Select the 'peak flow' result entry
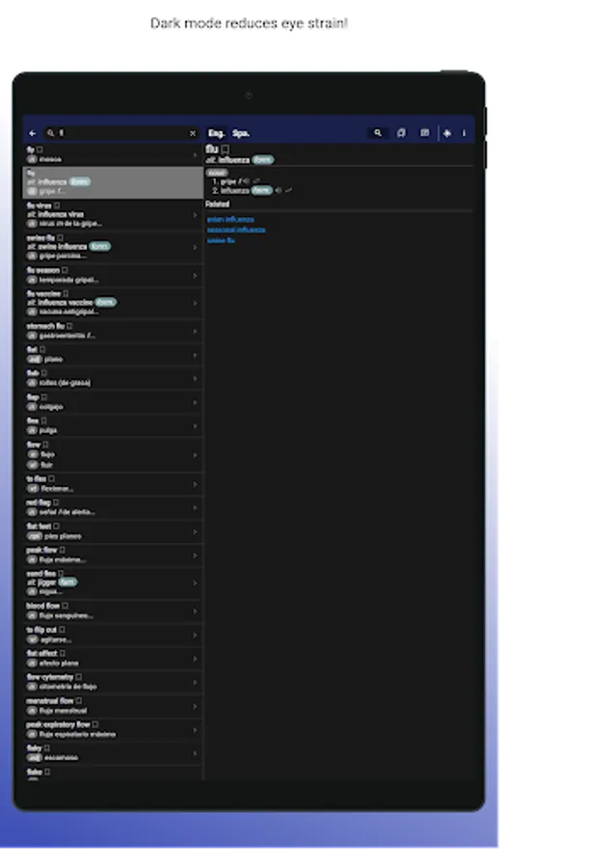590x868 pixels. [x=113, y=556]
